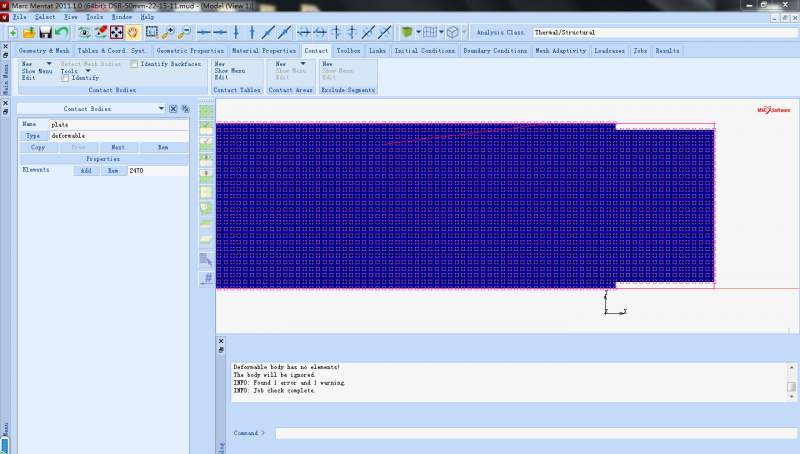The image size is (800, 454).
Task: Click the Zoom In magnifier icon
Action: 169,32
